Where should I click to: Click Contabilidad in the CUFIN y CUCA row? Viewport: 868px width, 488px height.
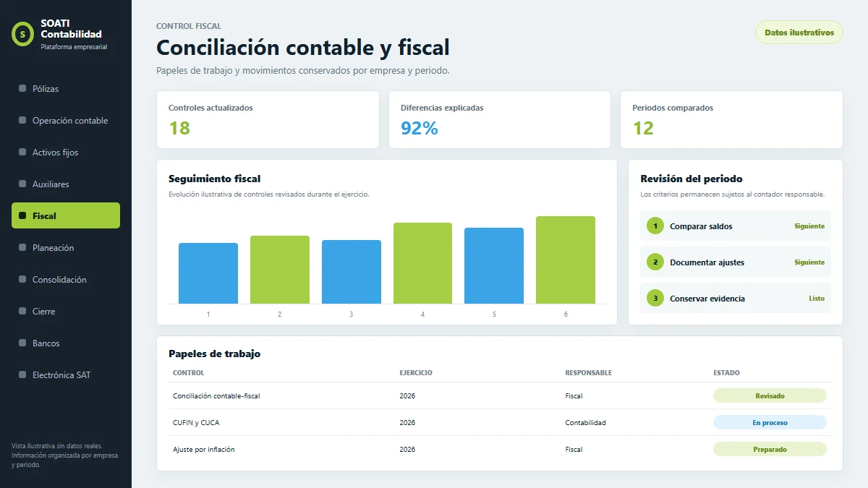click(x=585, y=422)
